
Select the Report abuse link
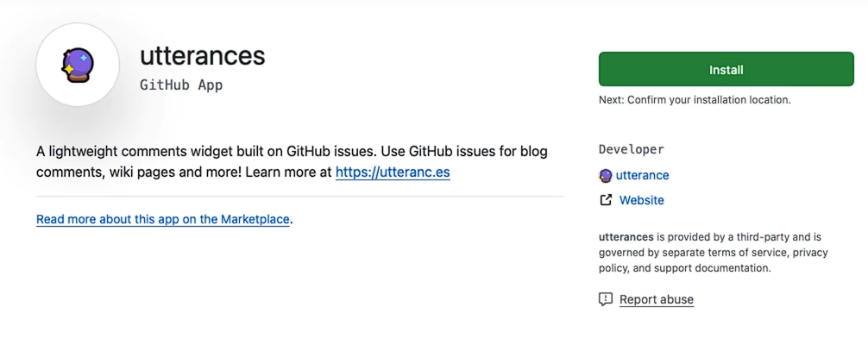coord(656,299)
